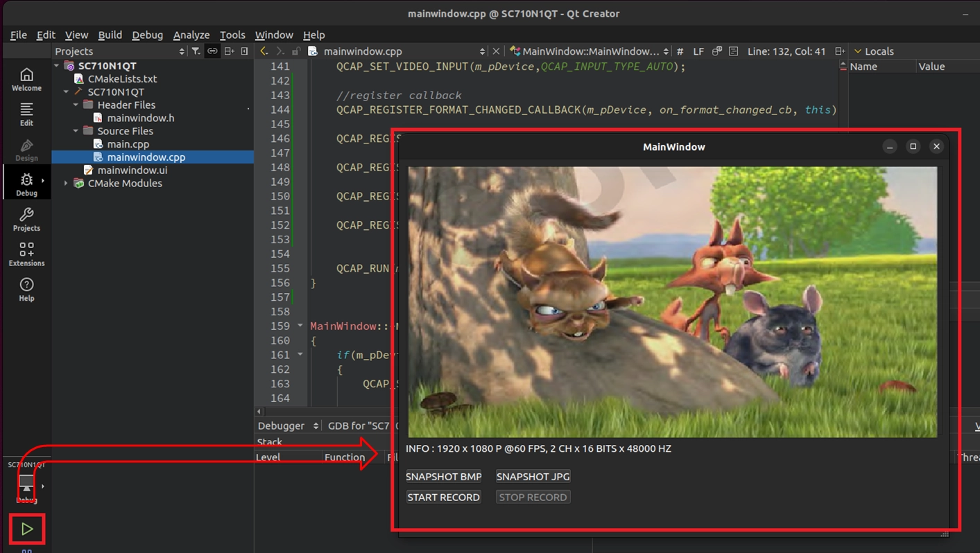Viewport: 980px width, 553px height.
Task: Toggle the file read-only lock icon
Action: pos(296,51)
